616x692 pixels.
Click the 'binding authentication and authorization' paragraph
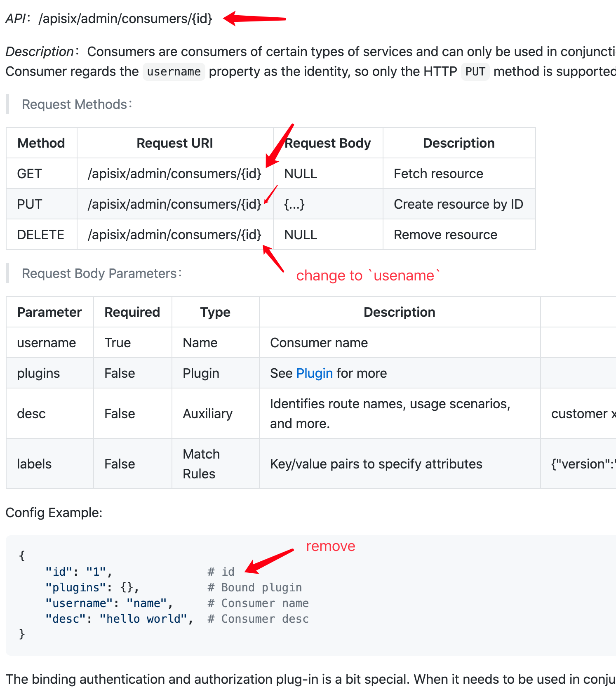[x=311, y=679]
